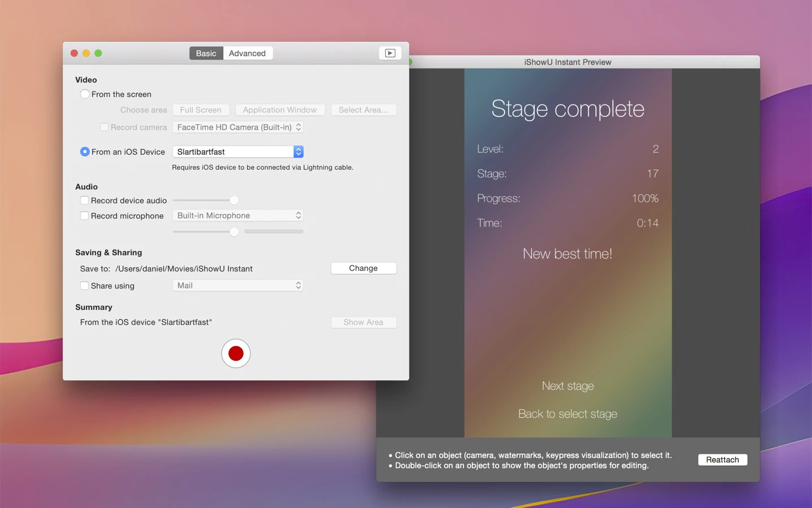The image size is (812, 508).
Task: Click the green zoom window button
Action: (98, 53)
